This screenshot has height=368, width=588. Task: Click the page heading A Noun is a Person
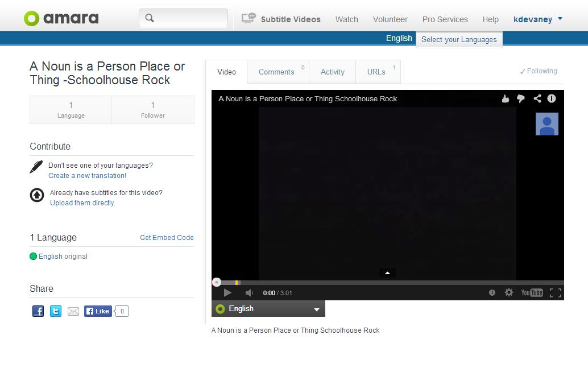point(107,73)
